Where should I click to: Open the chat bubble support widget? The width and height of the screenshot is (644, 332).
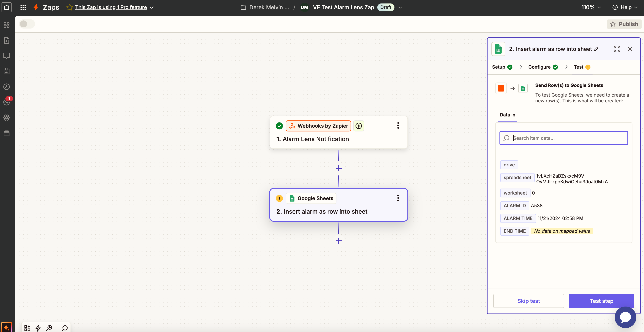pyautogui.click(x=625, y=317)
